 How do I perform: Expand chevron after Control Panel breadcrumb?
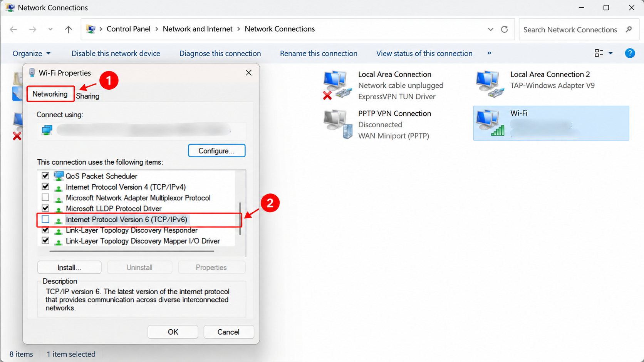157,29
